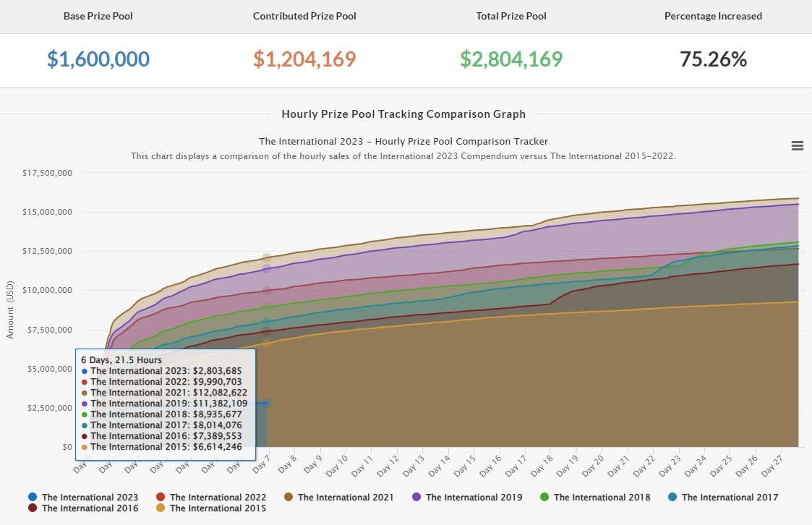Click the $12,500,000 y-axis label

(x=47, y=251)
